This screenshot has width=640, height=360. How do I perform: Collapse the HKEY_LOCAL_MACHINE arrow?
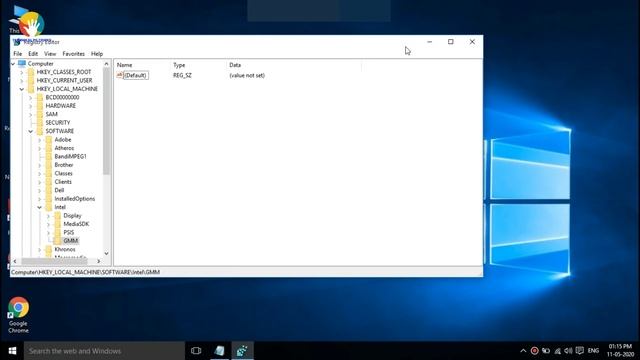22,89
